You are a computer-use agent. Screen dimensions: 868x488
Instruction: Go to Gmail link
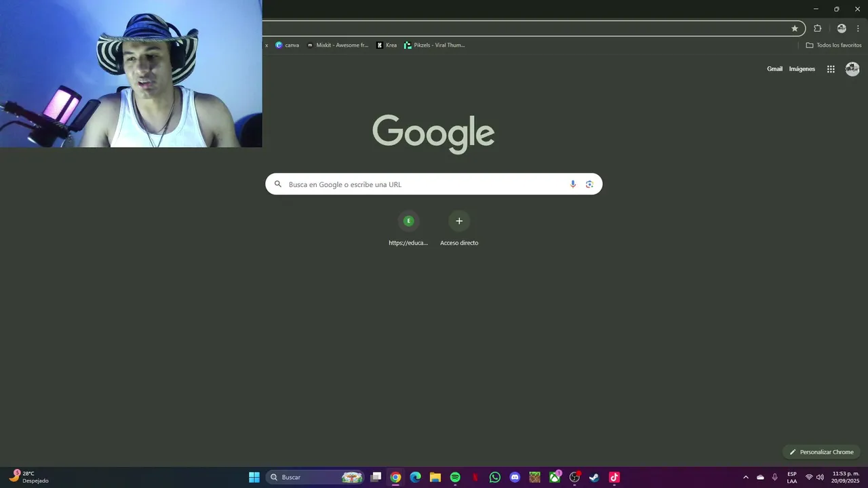pyautogui.click(x=774, y=69)
